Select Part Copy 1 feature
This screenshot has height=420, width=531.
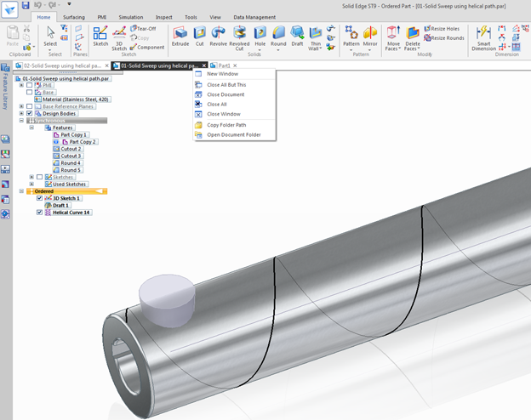[x=71, y=134]
